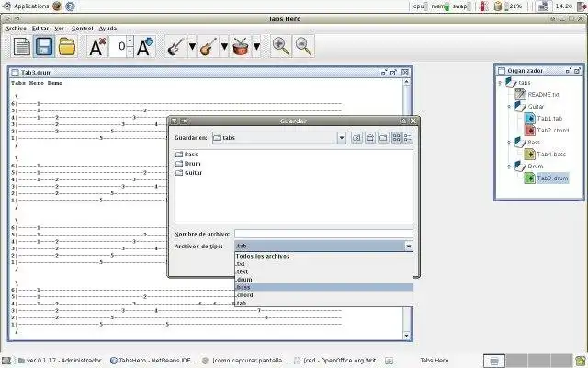Choose .text file type option
The width and height of the screenshot is (588, 368).
click(x=323, y=271)
